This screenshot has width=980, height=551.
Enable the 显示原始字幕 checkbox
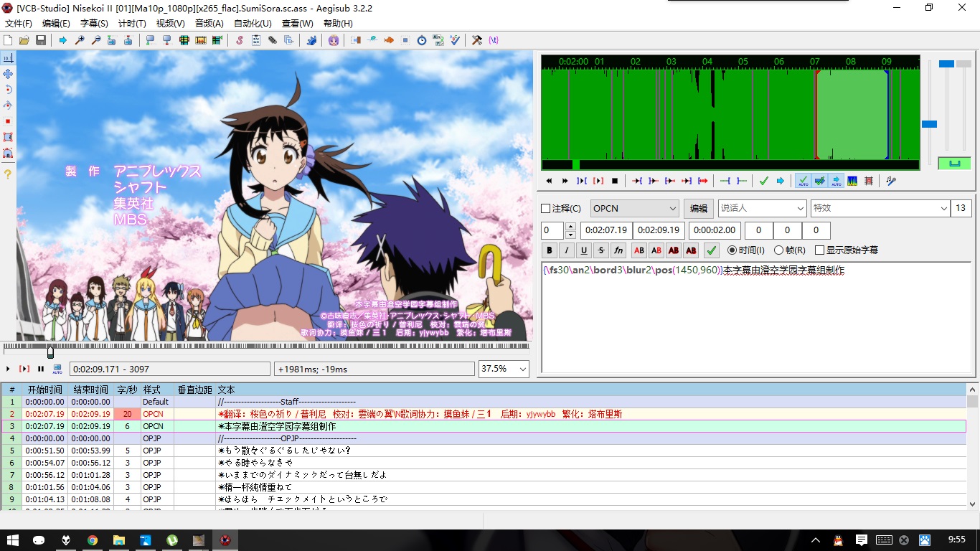[x=819, y=250]
